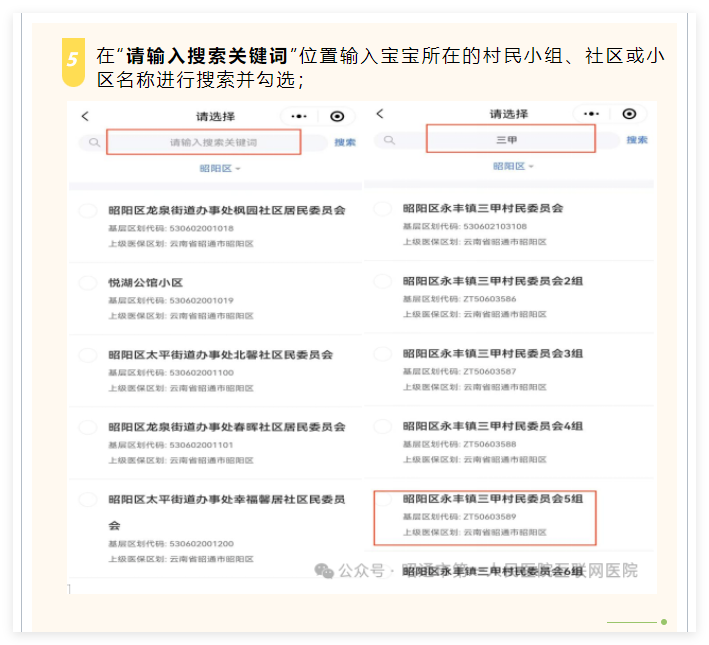
Task: Click code 基层区划代码: 530602001018
Action: tap(171, 228)
